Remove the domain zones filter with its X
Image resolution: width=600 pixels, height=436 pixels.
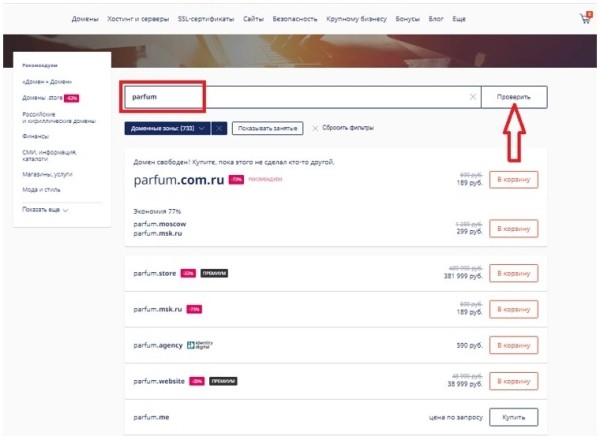click(x=219, y=128)
